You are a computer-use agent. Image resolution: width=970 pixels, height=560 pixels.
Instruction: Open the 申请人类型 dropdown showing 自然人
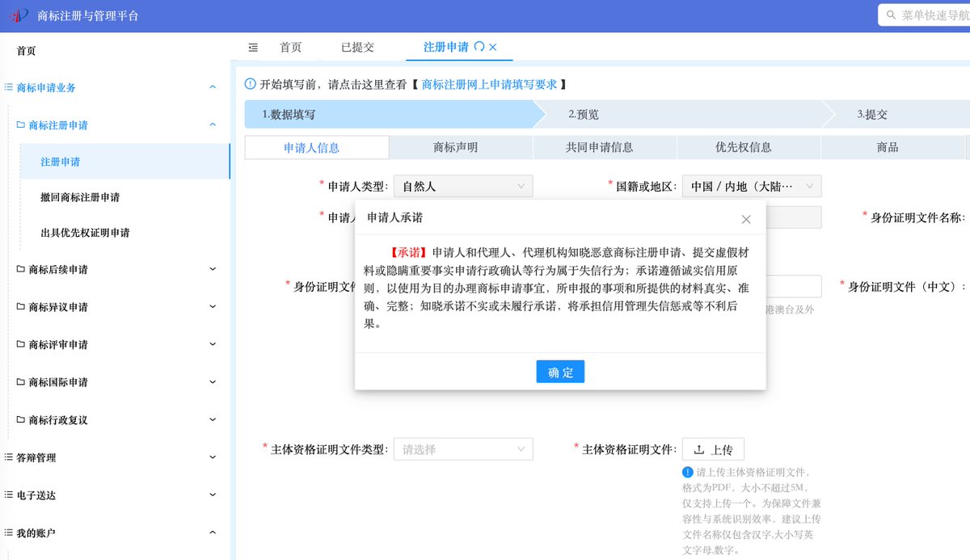pos(463,187)
